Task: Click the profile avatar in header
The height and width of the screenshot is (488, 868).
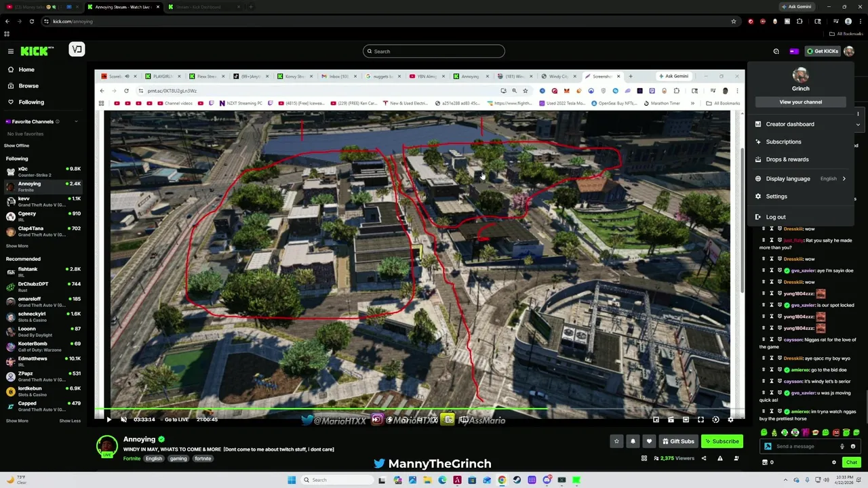Action: pos(849,52)
